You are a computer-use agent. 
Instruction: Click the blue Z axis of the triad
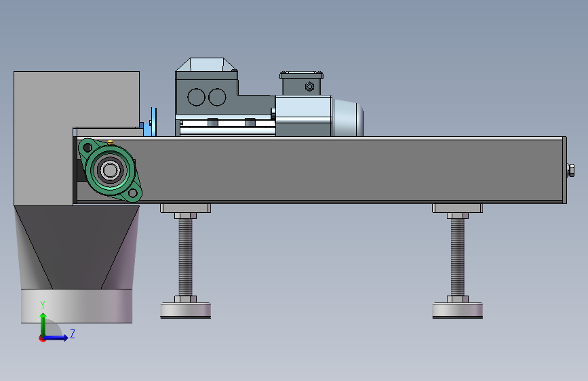point(57,338)
